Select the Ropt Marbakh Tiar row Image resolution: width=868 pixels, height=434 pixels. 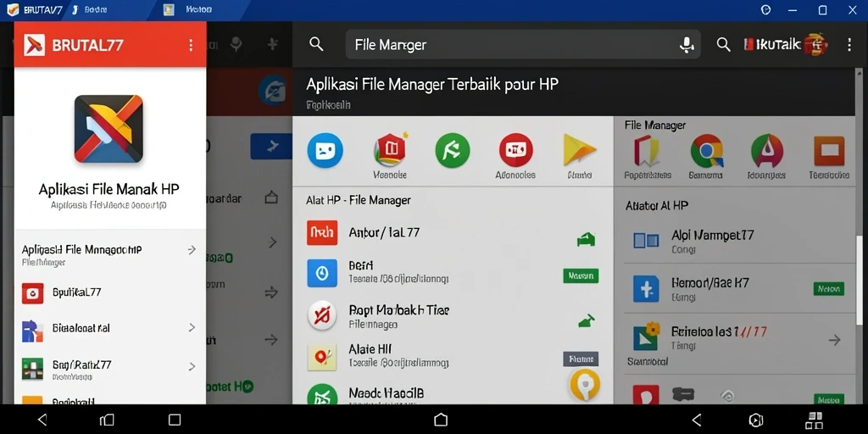click(x=453, y=315)
